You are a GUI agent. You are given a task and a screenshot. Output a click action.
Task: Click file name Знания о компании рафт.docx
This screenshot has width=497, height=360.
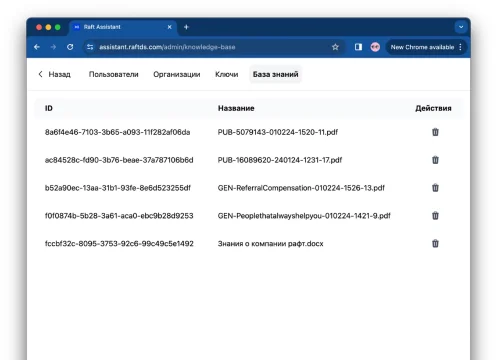click(x=270, y=243)
